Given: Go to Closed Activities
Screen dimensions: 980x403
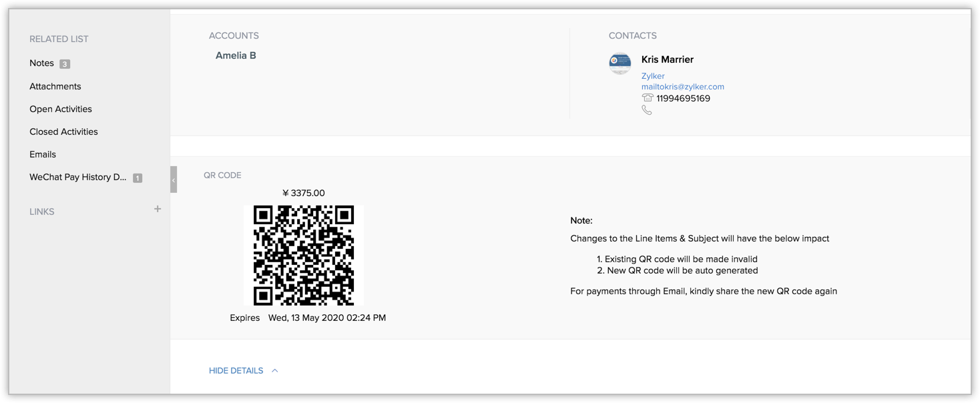Looking at the screenshot, I should (x=63, y=131).
